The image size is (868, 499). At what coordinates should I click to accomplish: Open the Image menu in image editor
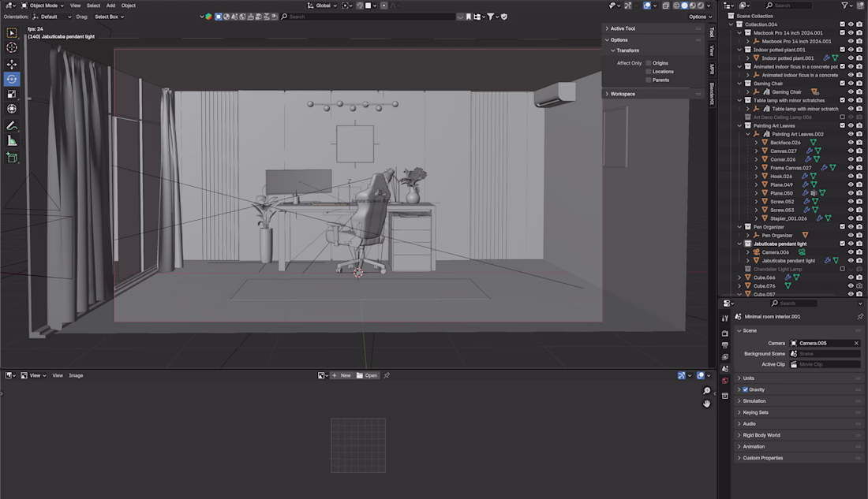[x=76, y=376]
